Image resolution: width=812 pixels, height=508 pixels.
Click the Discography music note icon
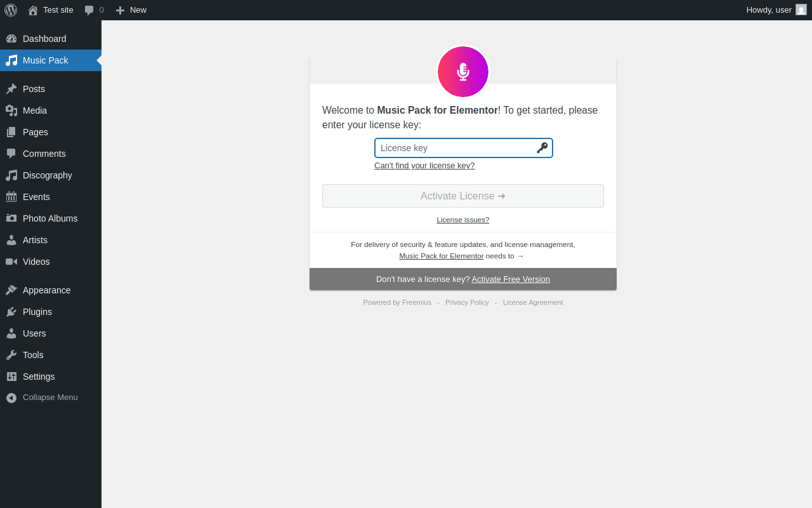[x=11, y=175]
